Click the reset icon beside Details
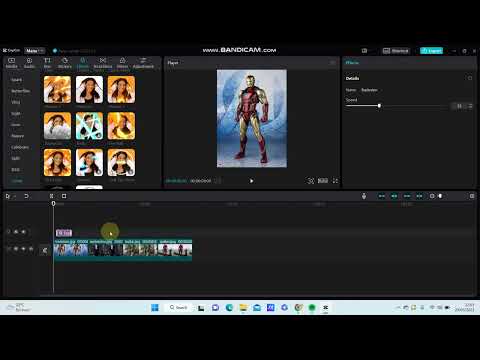Viewport: 480px width, 360px height. [470, 78]
